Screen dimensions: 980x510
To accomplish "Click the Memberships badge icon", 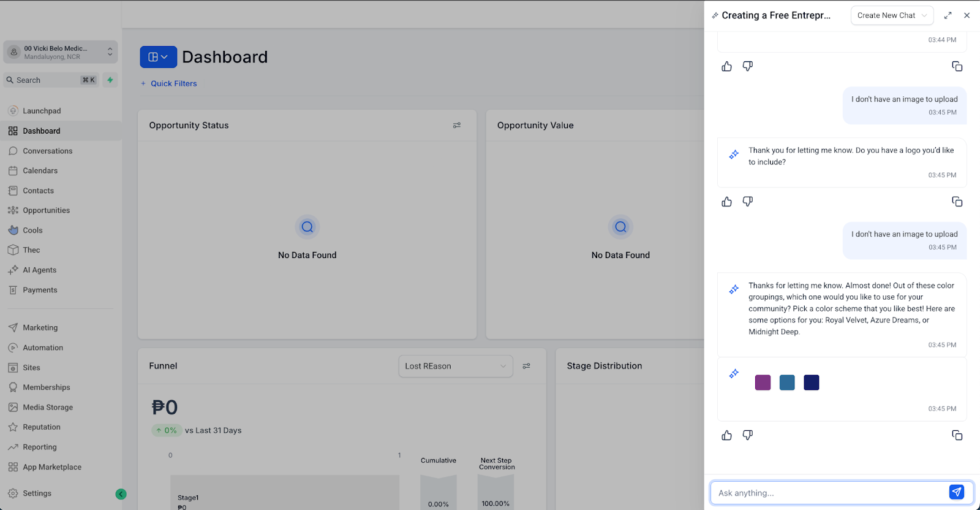I will (13, 387).
